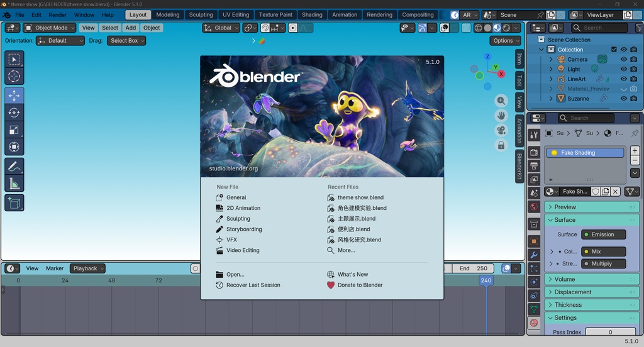Expand the Preview panel
The image size is (644, 347).
pos(591,207)
